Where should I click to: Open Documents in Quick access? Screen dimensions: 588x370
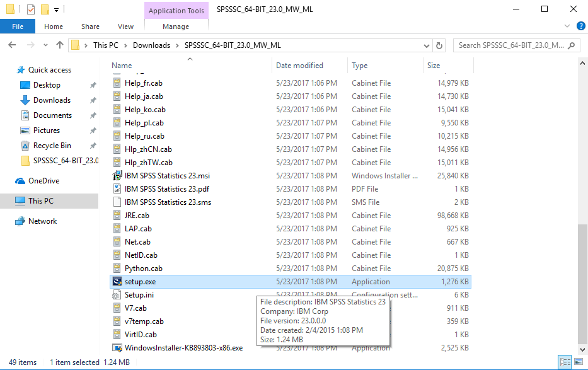pos(52,115)
